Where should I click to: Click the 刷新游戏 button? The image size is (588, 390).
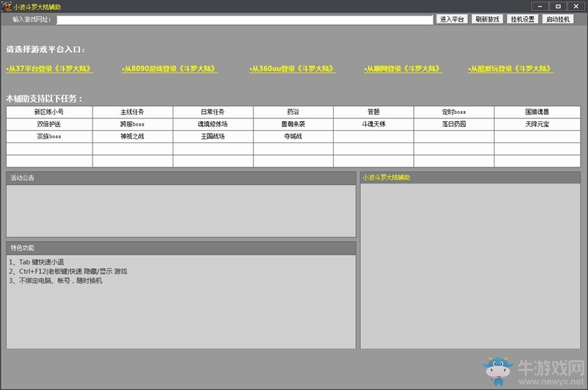point(487,19)
